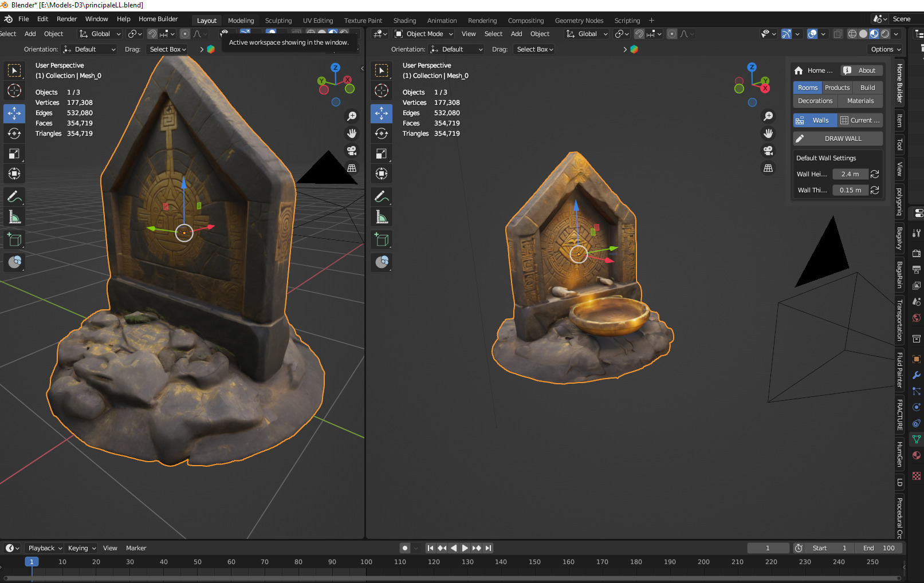Open the World properties tab
The width and height of the screenshot is (924, 583).
tap(917, 318)
